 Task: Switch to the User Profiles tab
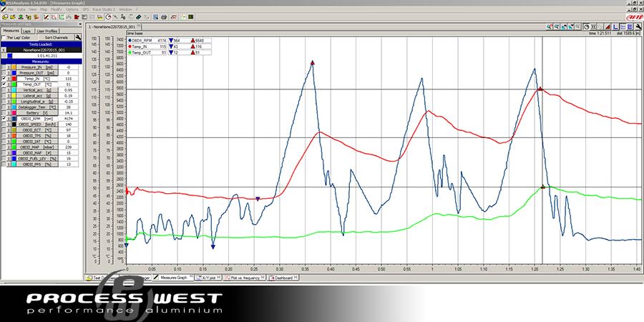[47, 31]
